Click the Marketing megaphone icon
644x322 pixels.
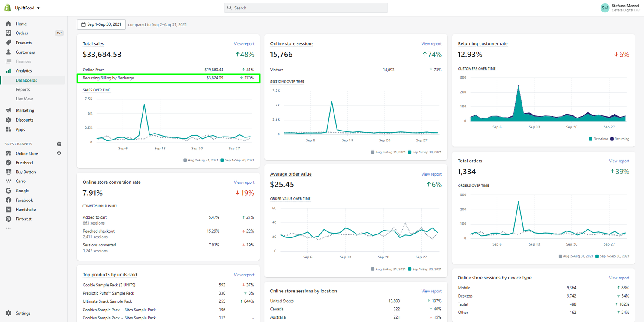point(9,110)
